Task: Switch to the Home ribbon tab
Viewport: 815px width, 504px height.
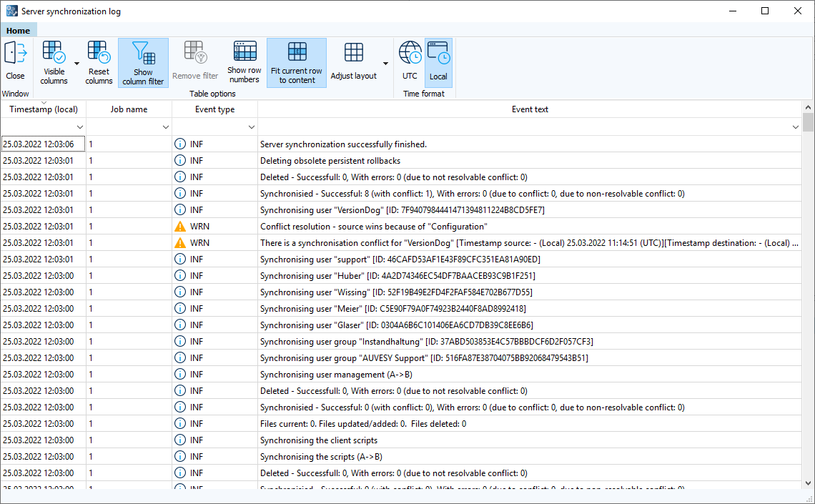Action: (x=18, y=30)
